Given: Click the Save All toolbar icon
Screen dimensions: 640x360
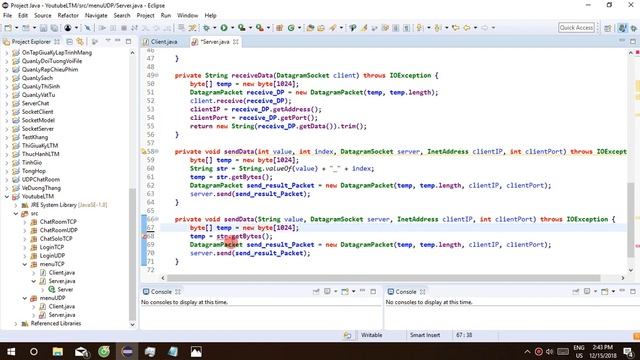Looking at the screenshot, I should 54,28.
